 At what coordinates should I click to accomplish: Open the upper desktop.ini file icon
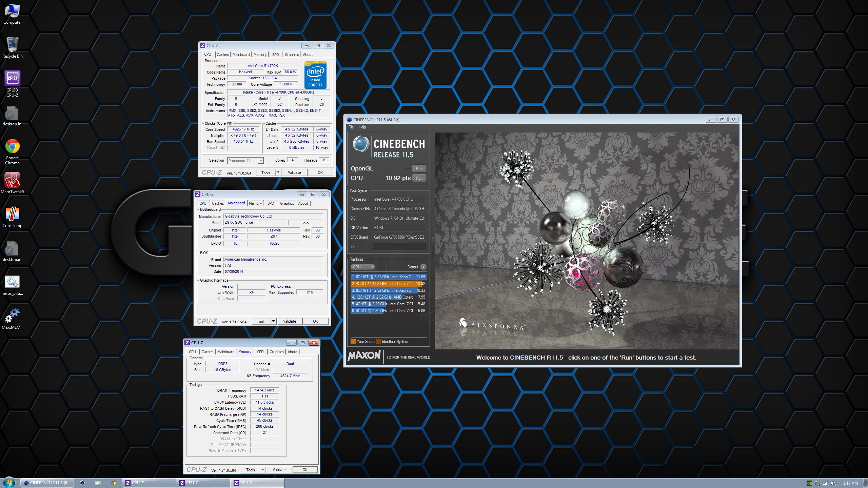[13, 115]
